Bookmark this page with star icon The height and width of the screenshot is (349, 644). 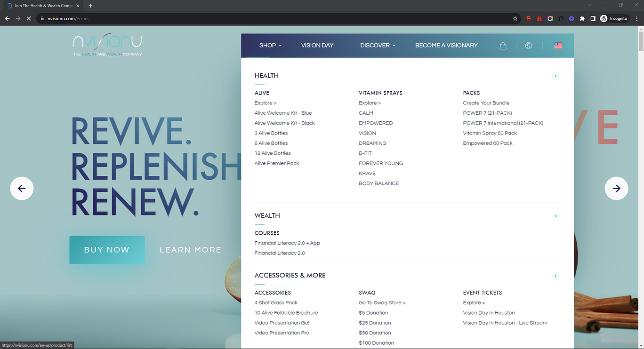coord(515,18)
